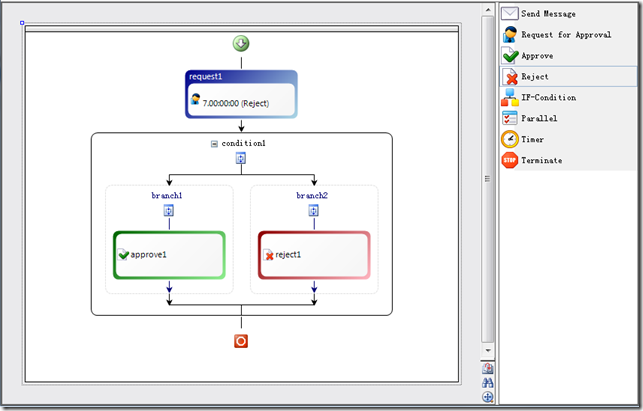The image size is (643, 411).
Task: Click the green workflow start node
Action: (241, 43)
